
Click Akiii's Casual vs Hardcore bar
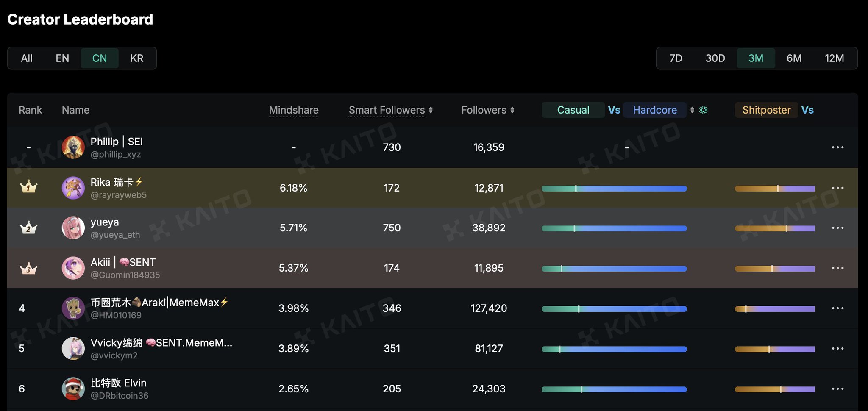click(x=614, y=269)
